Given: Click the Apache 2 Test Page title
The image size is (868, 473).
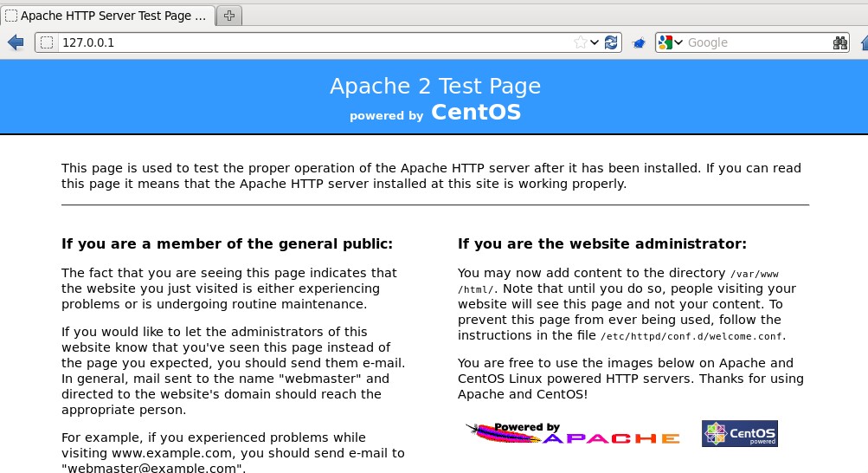Looking at the screenshot, I should 435,87.
